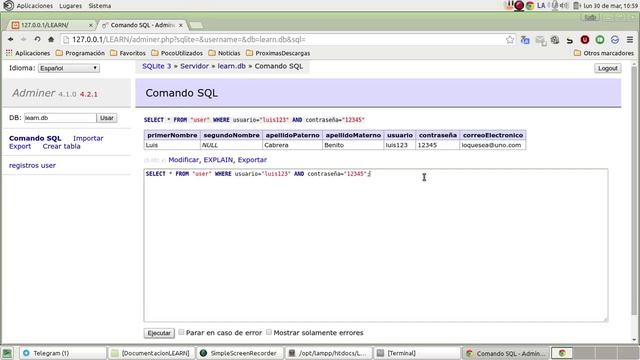
Task: Click the red uBlock extension icon
Action: tap(584, 40)
